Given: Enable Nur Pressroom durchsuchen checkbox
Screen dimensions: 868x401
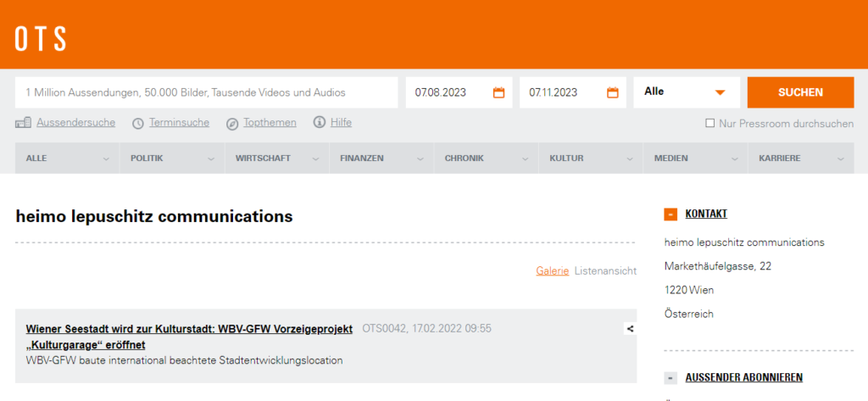Looking at the screenshot, I should [x=709, y=124].
